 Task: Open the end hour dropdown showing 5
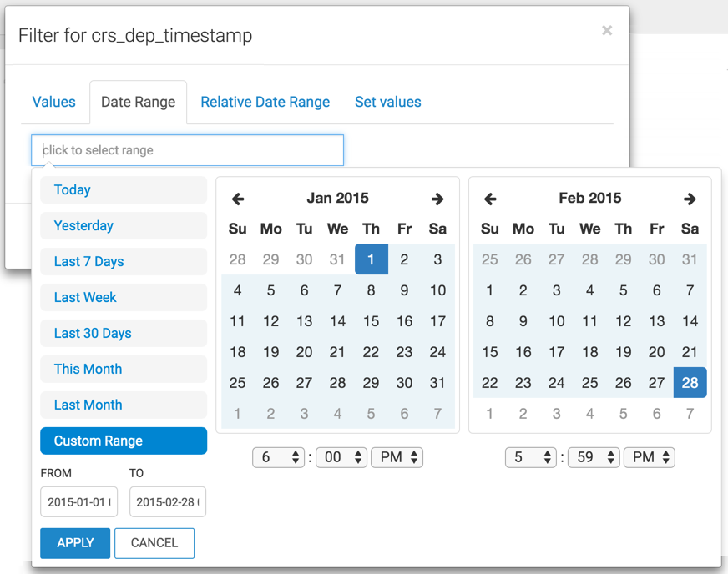point(531,457)
